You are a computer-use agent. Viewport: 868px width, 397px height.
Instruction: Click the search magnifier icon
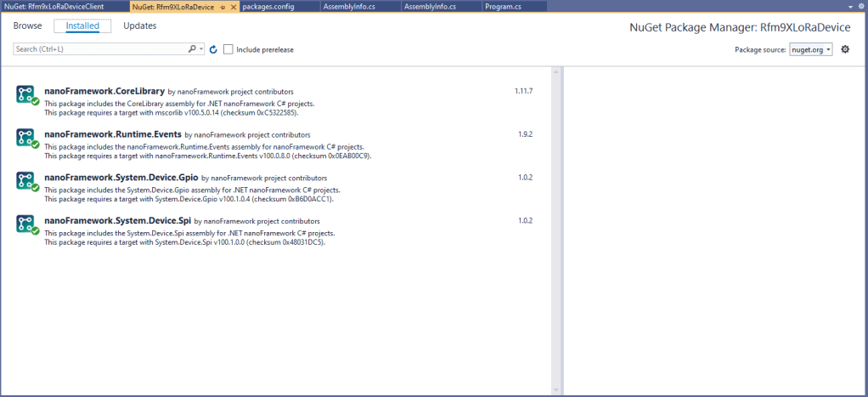[x=193, y=49]
